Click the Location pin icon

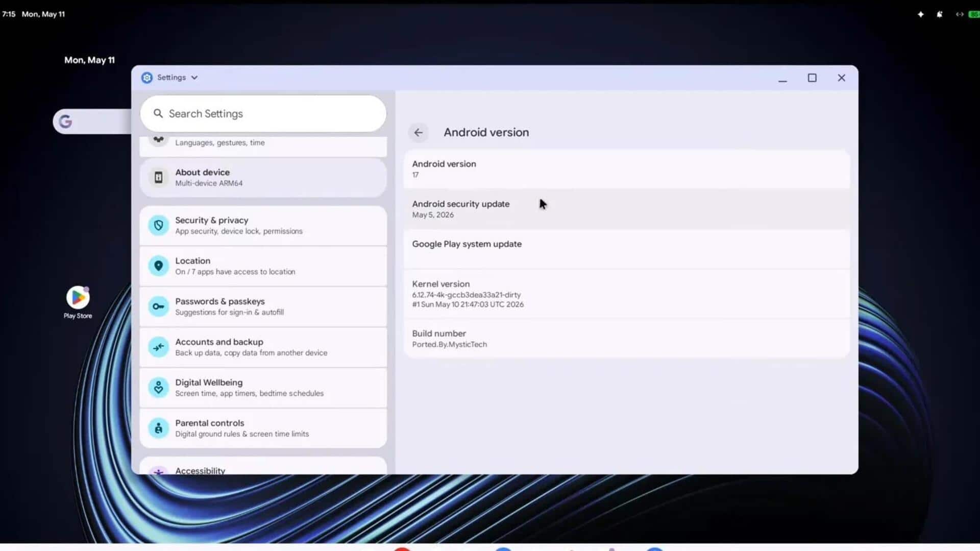pyautogui.click(x=159, y=266)
